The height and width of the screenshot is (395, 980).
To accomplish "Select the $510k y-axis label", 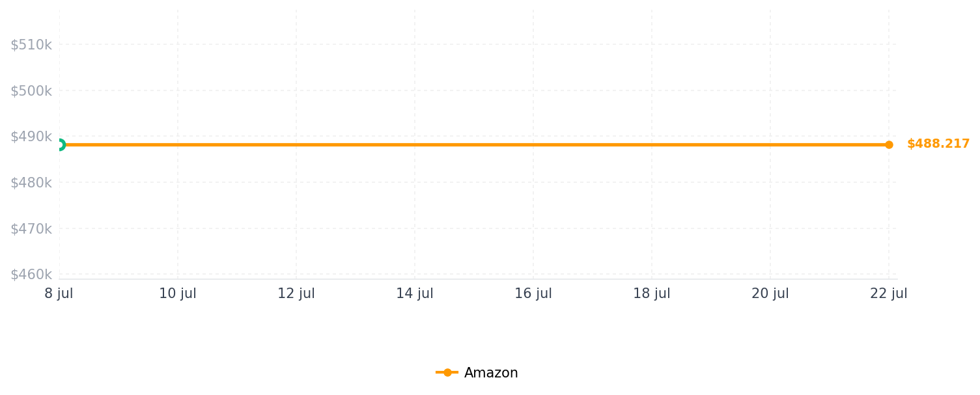I will click(31, 45).
